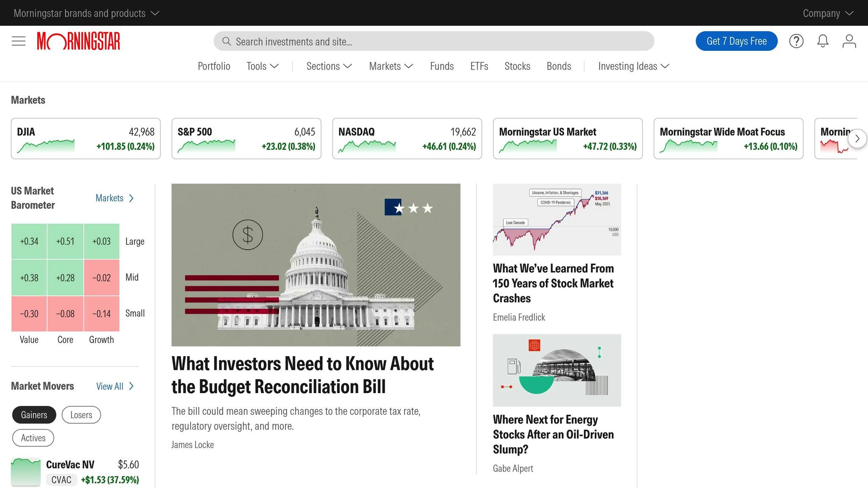Select the Actives filter pill
Screen dimensions: 868x488
coord(33,438)
